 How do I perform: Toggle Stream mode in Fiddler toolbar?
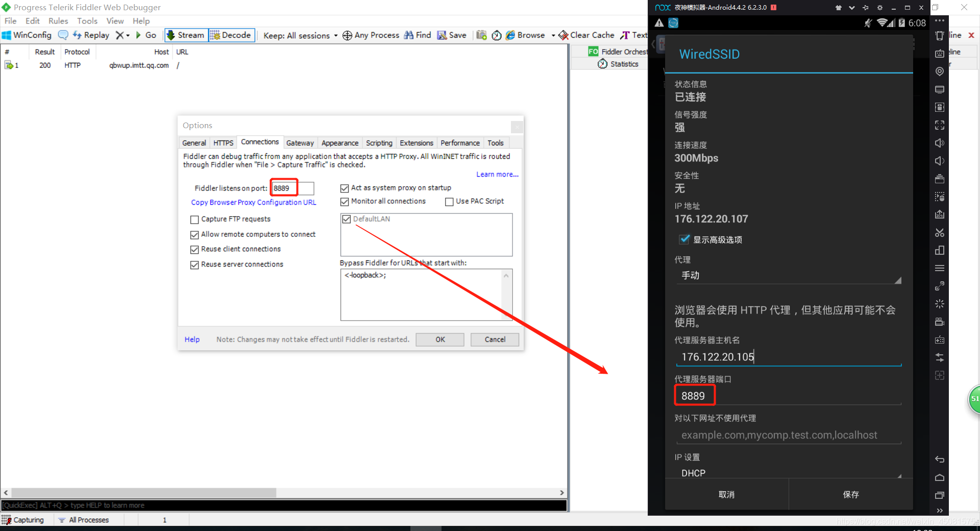(186, 35)
